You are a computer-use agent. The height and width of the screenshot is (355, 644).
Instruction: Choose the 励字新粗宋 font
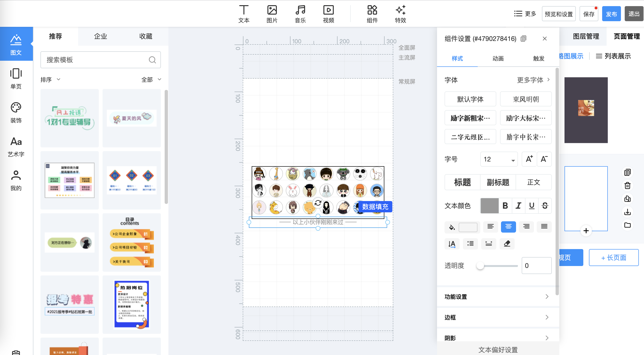470,118
